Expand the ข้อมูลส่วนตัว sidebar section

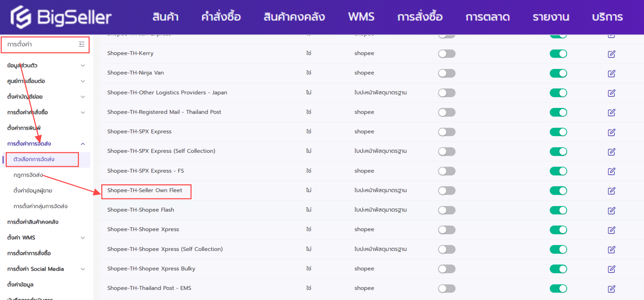pyautogui.click(x=83, y=65)
